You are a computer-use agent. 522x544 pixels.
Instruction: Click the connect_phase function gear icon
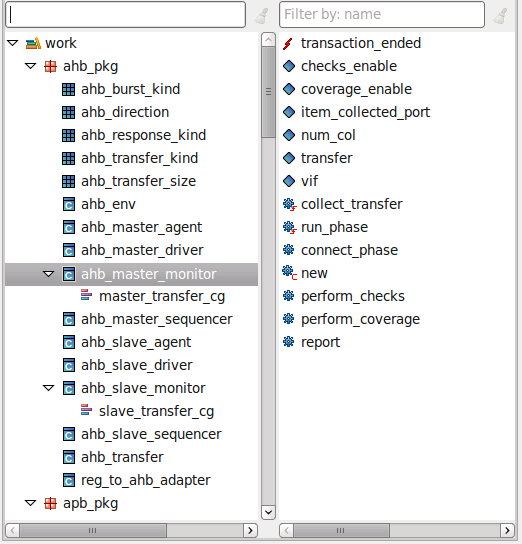coord(289,249)
